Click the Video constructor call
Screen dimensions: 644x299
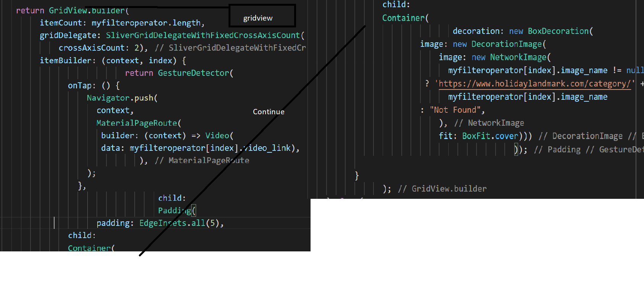217,136
